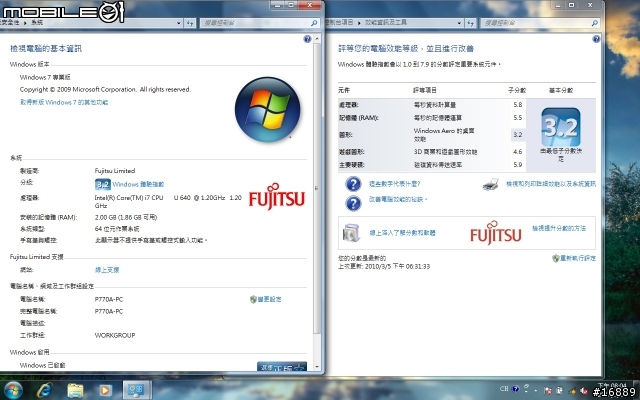The height and width of the screenshot is (400, 640).
Task: Click the large 3.2 base score badge
Action: [560, 127]
